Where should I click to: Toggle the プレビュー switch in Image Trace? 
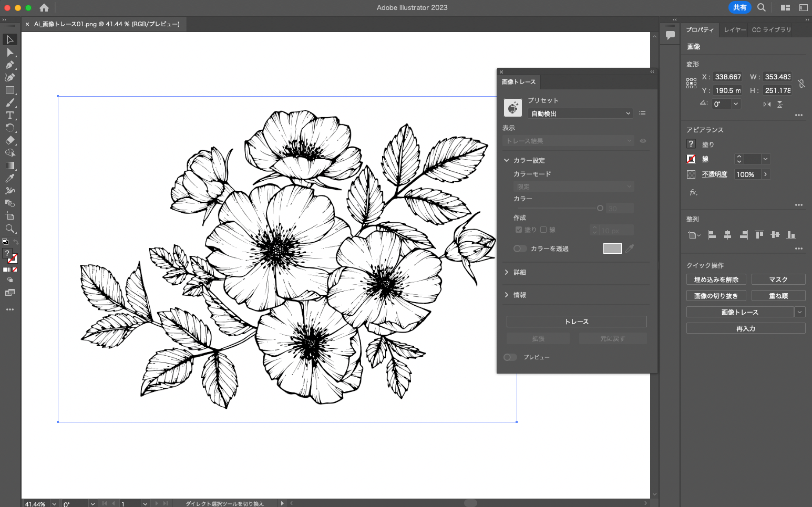tap(510, 357)
